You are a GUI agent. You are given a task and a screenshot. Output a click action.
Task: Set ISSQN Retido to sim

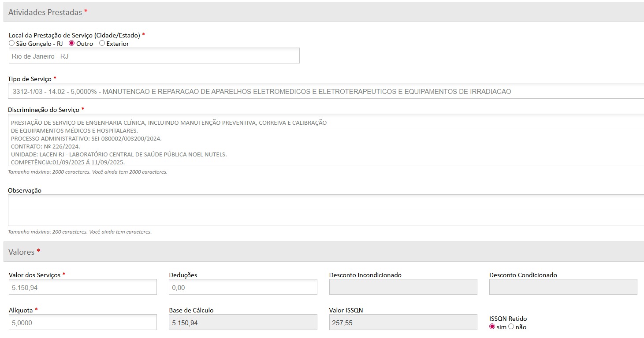coord(492,327)
